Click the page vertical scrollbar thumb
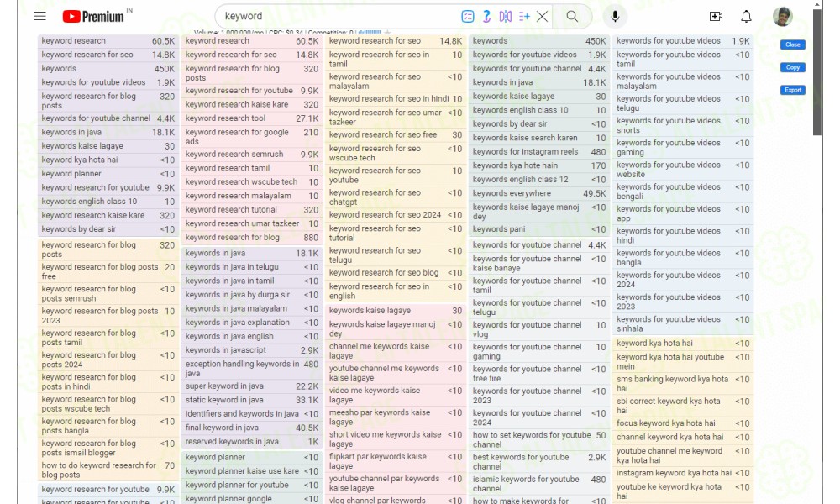 coord(817,72)
